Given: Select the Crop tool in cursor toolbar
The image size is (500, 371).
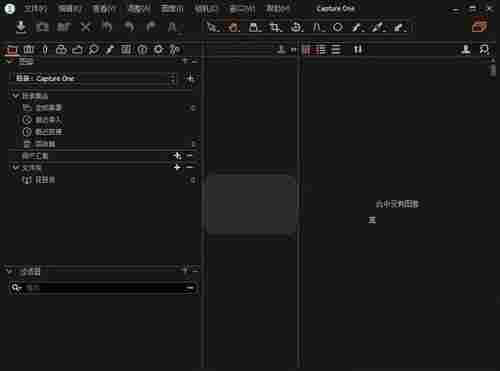Looking at the screenshot, I should coord(275,27).
